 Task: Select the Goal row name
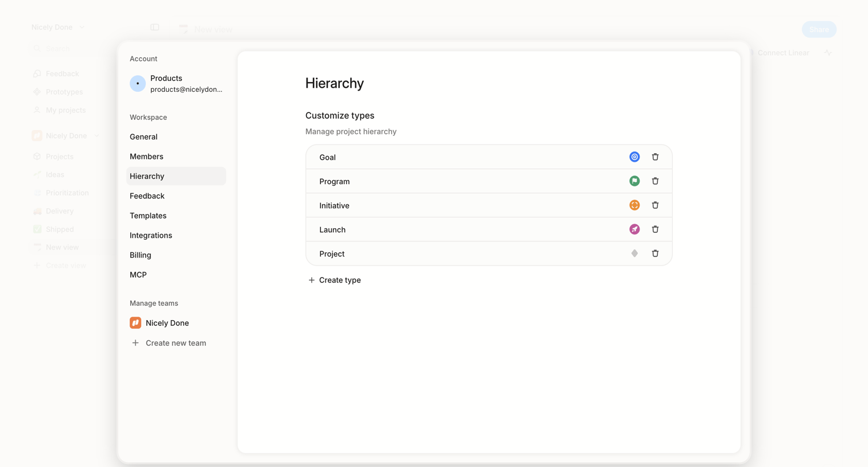327,157
